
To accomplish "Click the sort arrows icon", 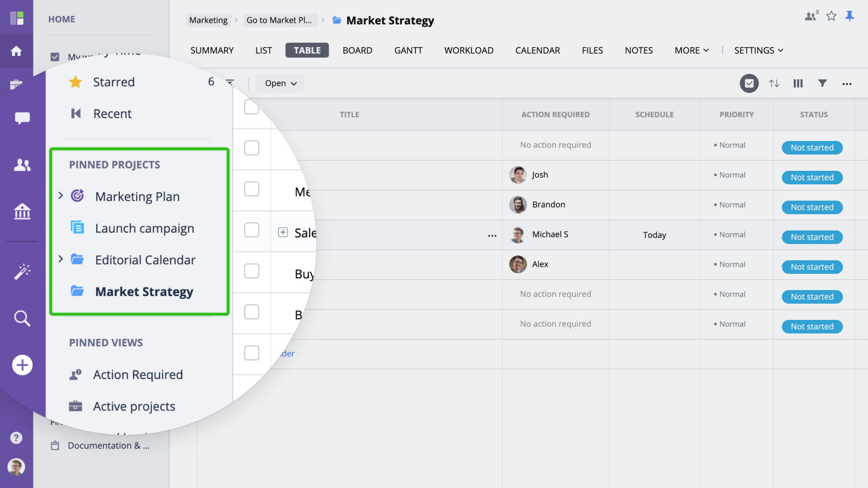I will 774,84.
